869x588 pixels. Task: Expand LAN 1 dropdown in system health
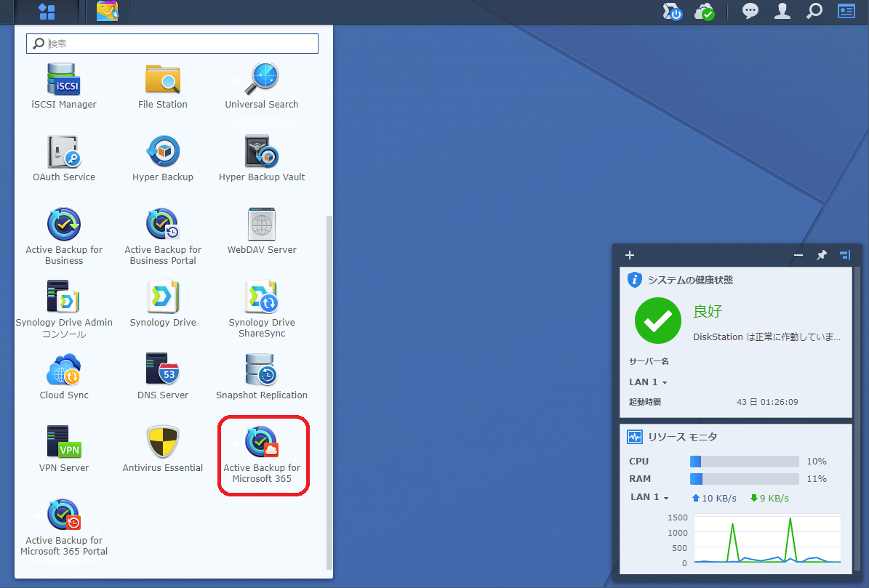click(x=648, y=382)
